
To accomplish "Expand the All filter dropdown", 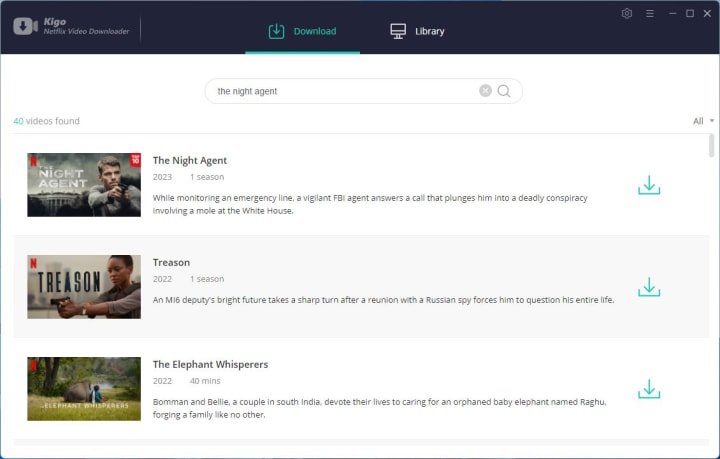I will 703,121.
